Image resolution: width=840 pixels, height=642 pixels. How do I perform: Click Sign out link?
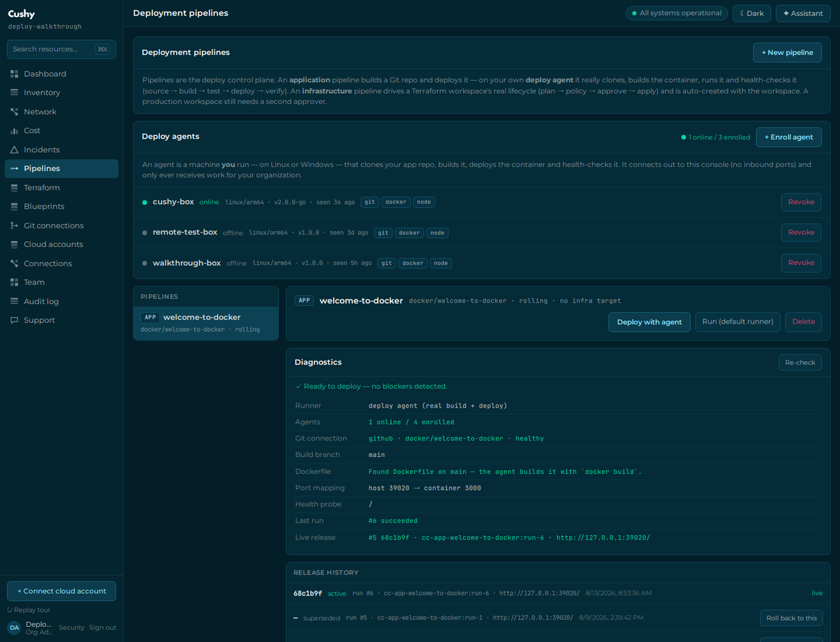coord(102,628)
